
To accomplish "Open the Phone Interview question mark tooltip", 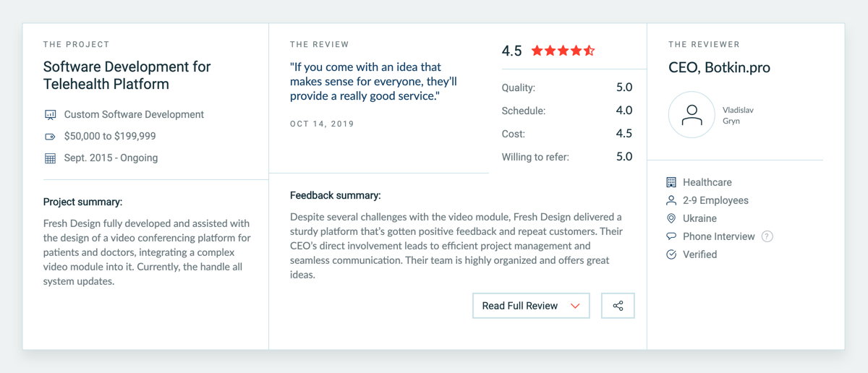I will [x=767, y=236].
